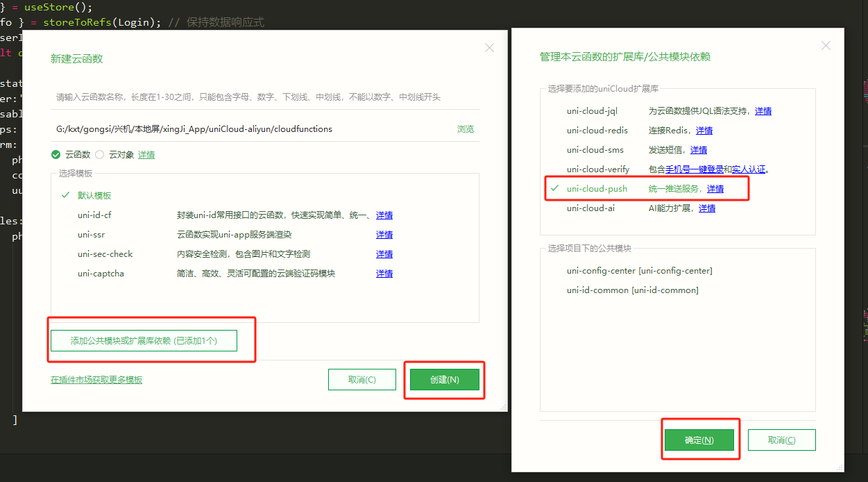Open the 实人认证 link
Screen dimensions: 868x482
click(x=749, y=169)
